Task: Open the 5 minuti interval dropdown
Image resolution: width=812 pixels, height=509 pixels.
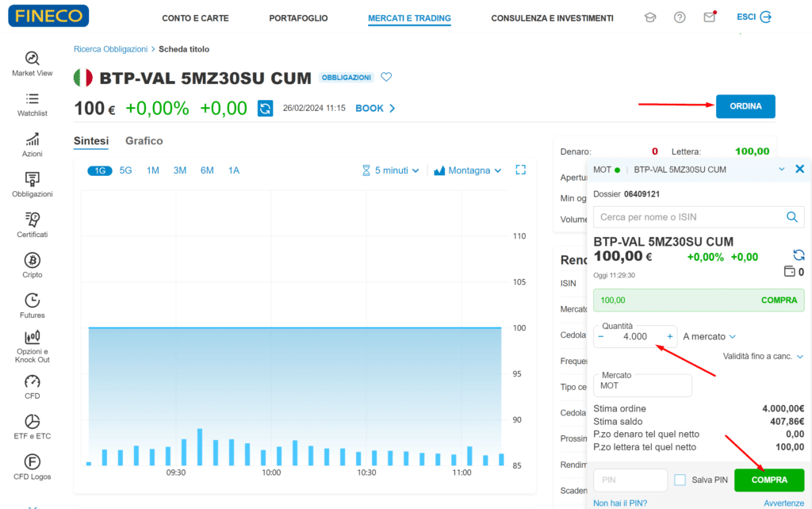Action: click(x=390, y=170)
